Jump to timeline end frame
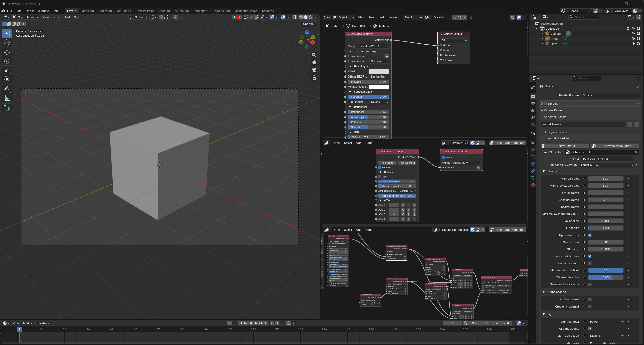This screenshot has height=345, width=644. coord(266,323)
